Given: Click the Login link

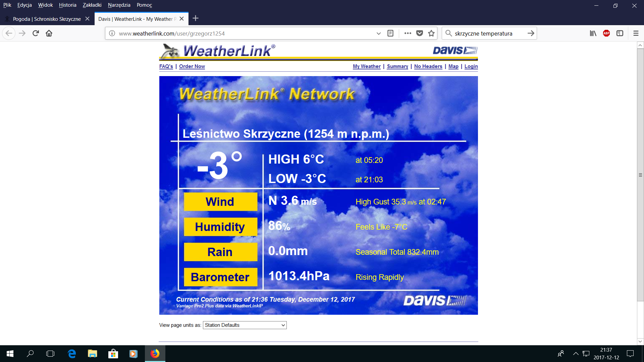Looking at the screenshot, I should pos(471,66).
